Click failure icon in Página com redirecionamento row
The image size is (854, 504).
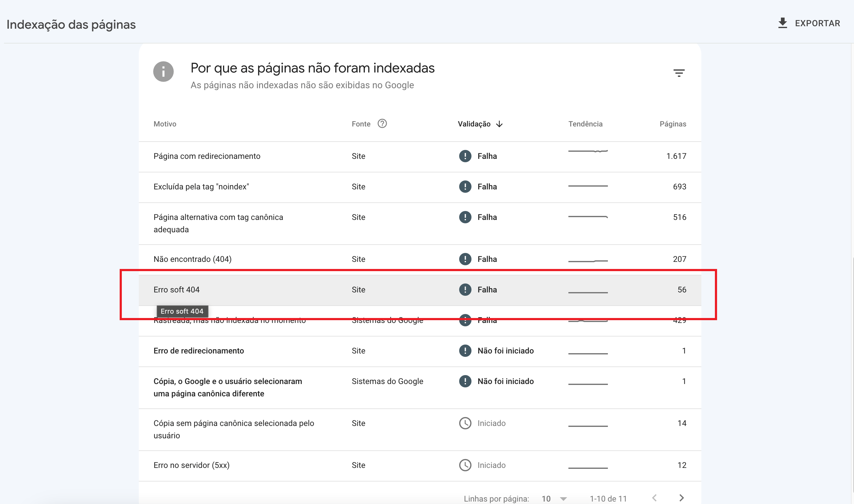pos(465,156)
